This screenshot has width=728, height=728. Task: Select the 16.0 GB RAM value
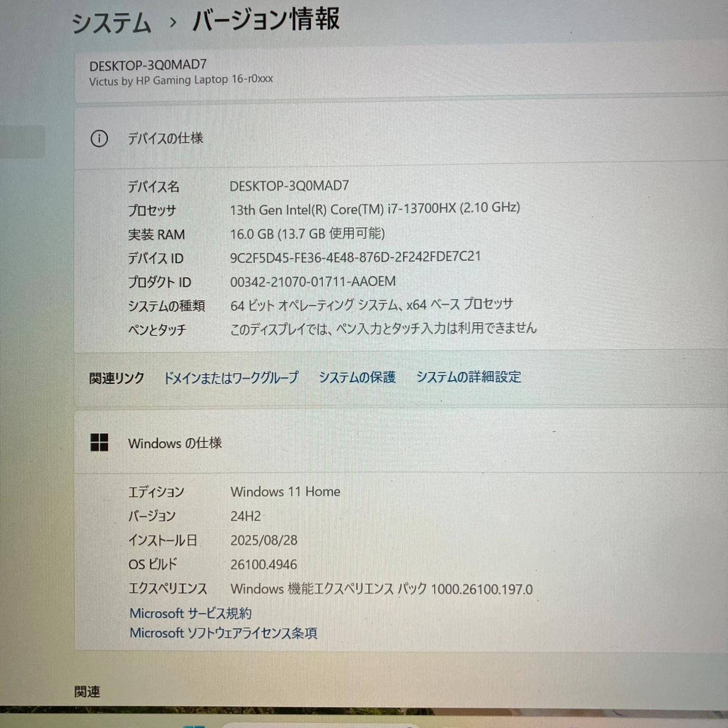[307, 234]
